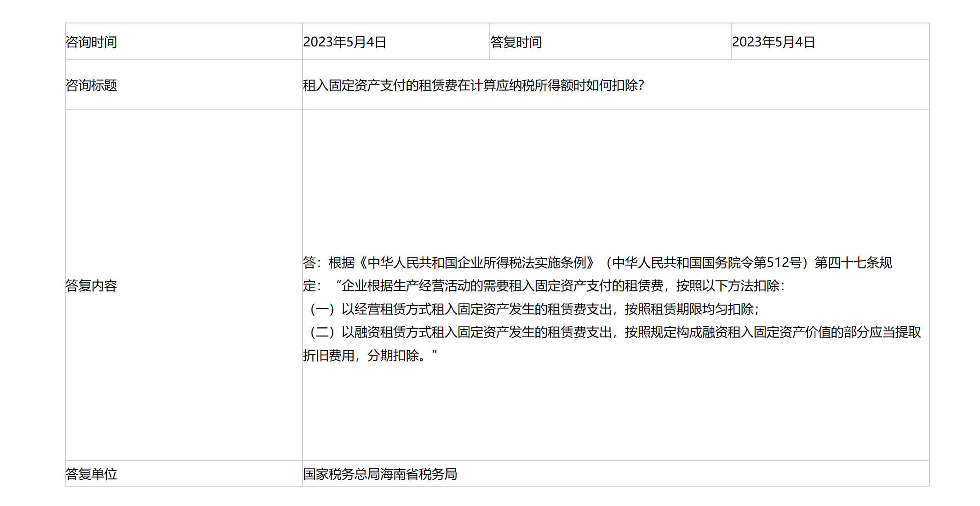Screen dimensions: 980x506
Task: Click the text 中华人民共和国企业所得税法实施条例
Action: click(476, 261)
